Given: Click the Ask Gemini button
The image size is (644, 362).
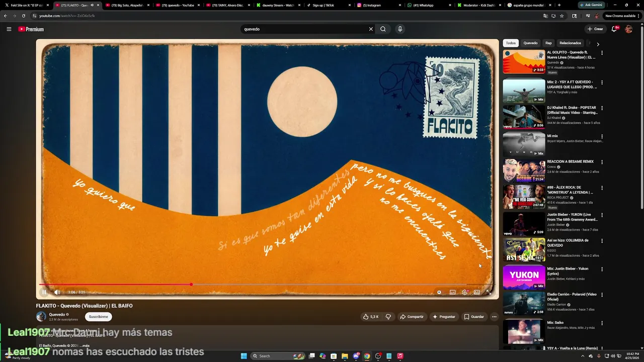Looking at the screenshot, I should click(590, 5).
